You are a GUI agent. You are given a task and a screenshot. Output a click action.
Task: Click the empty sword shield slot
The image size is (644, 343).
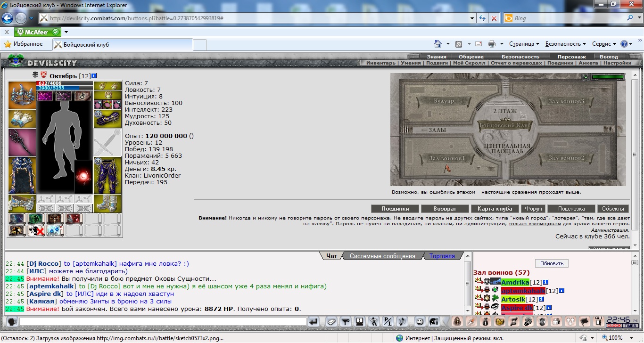[107, 142]
